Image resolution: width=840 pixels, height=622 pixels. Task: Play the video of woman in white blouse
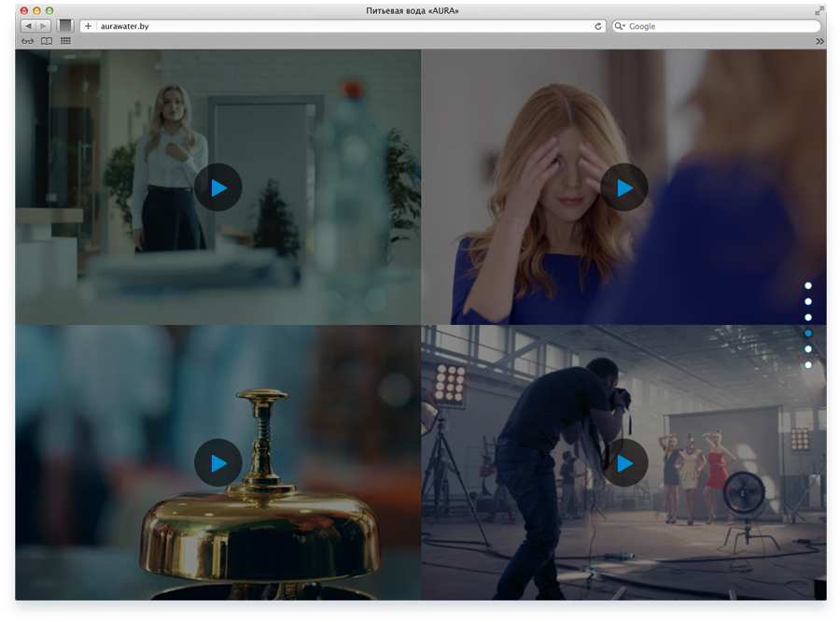pyautogui.click(x=218, y=188)
